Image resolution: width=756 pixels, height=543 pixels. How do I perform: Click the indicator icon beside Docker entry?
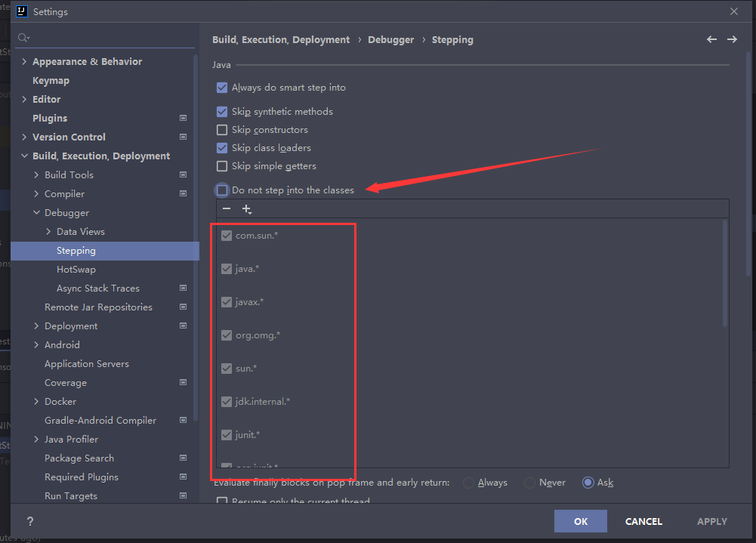(182, 401)
